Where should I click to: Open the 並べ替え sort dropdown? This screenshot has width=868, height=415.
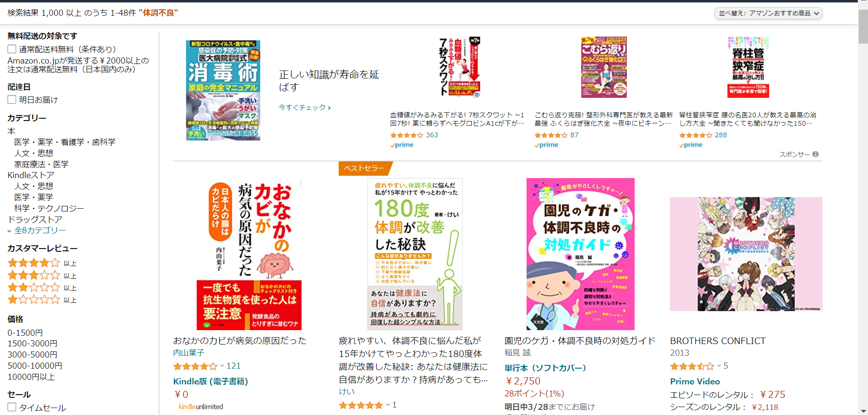coord(768,13)
